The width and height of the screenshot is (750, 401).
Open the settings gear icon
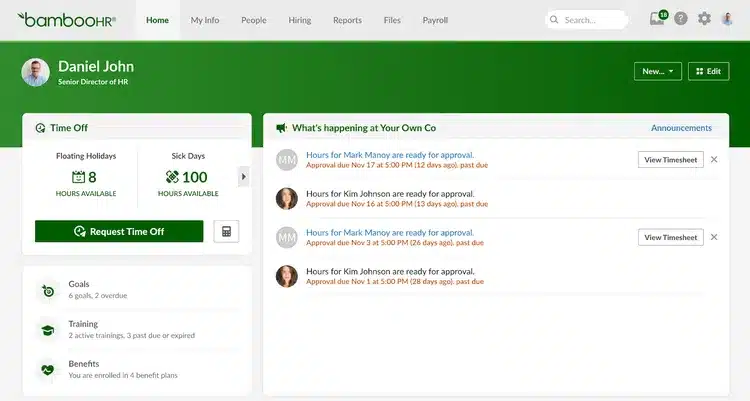[x=704, y=19]
